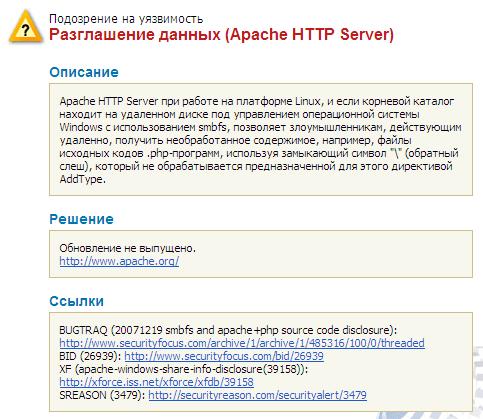Image resolution: width=483 pixels, height=419 pixels.
Task: Click the AddType word in the description
Action: pos(82,179)
